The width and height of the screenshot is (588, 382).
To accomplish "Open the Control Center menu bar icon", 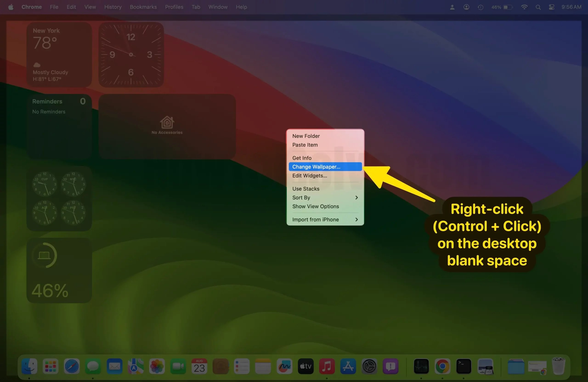I will 551,7.
